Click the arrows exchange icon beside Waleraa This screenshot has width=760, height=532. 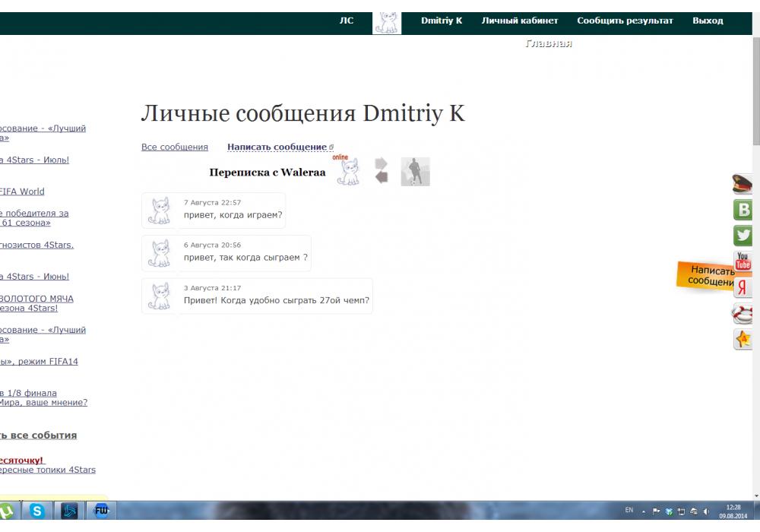point(382,171)
